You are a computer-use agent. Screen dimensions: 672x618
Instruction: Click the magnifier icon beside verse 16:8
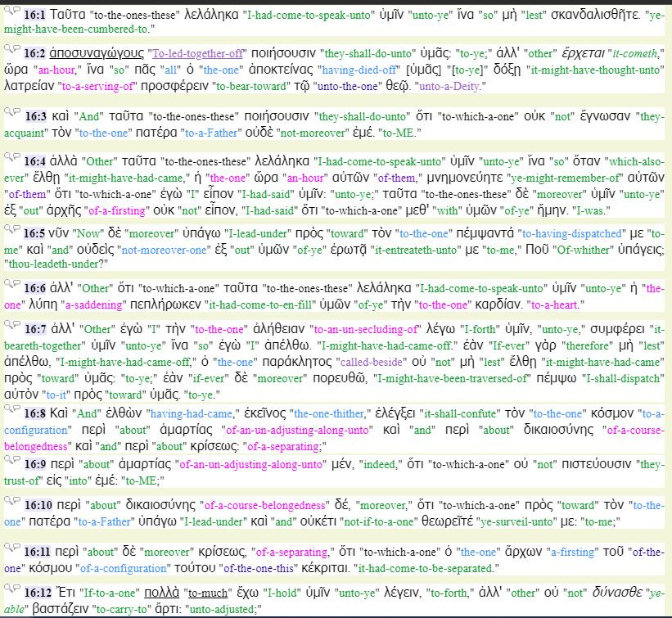[8, 409]
